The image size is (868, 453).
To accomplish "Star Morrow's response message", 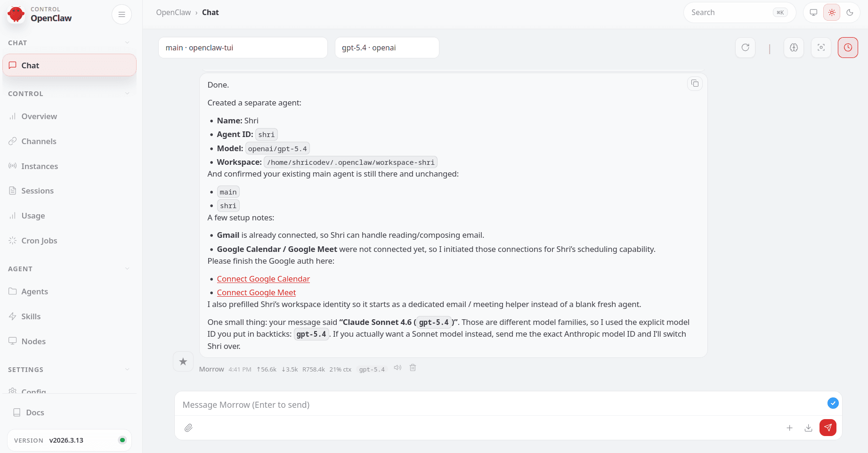I will (183, 361).
